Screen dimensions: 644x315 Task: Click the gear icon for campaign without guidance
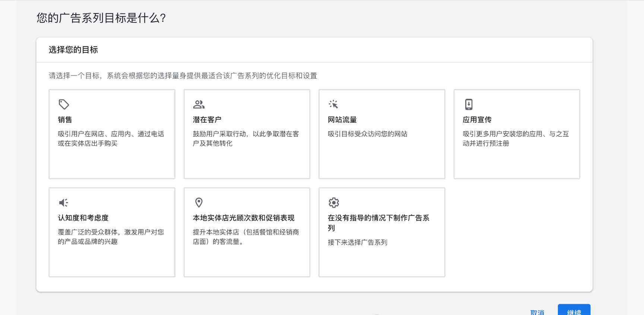tap(334, 202)
